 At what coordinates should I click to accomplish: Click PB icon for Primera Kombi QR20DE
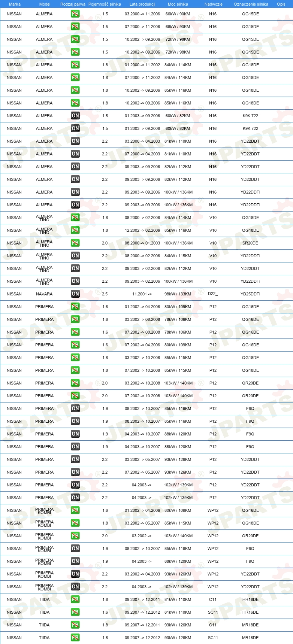click(x=75, y=536)
